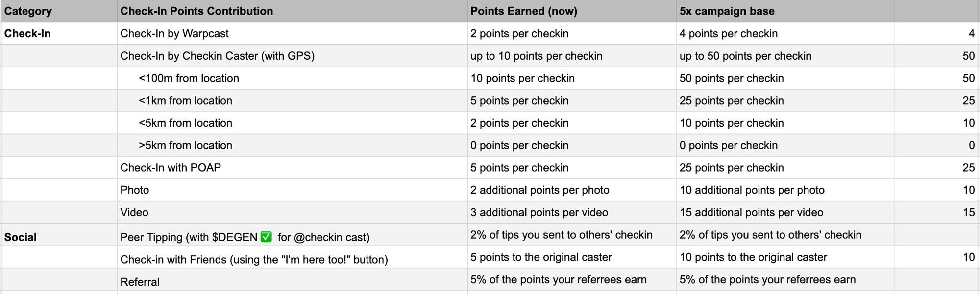Select the "3 additional points per video" cell
Viewport: 980px width, 294px height.
(539, 212)
